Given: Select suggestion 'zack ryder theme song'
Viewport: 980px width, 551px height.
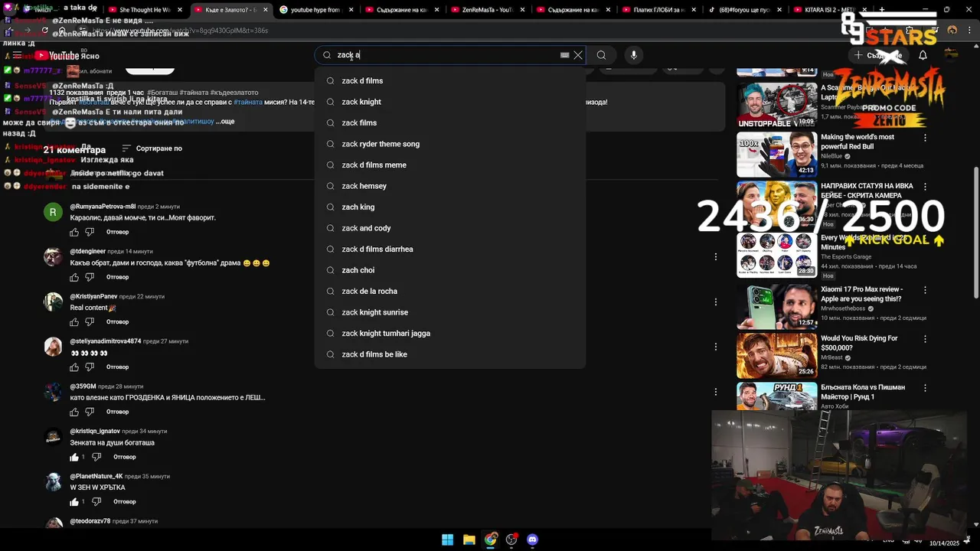Looking at the screenshot, I should pyautogui.click(x=450, y=144).
